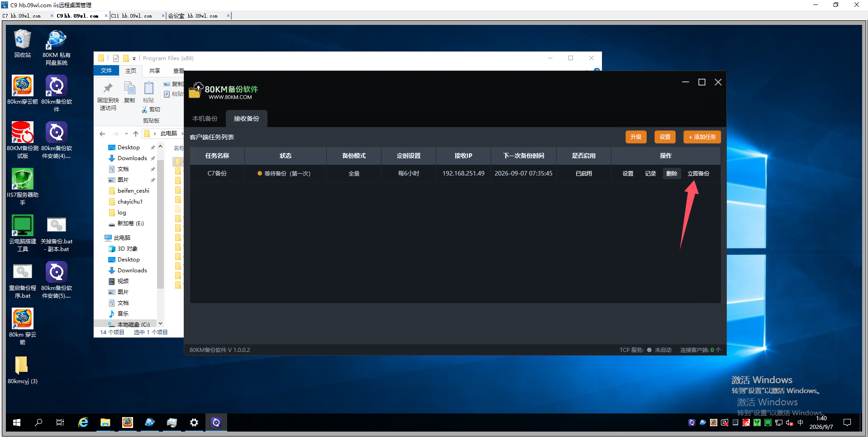Open the Settings gear on the taskbar

194,423
